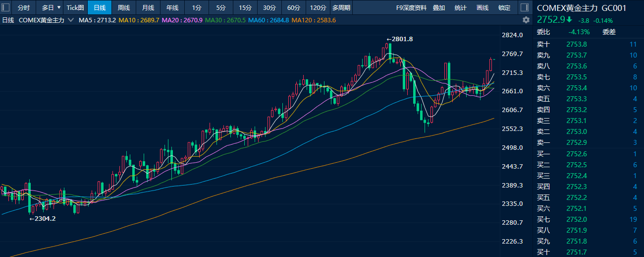Activate the 画线 drawing tool

pyautogui.click(x=482, y=7)
